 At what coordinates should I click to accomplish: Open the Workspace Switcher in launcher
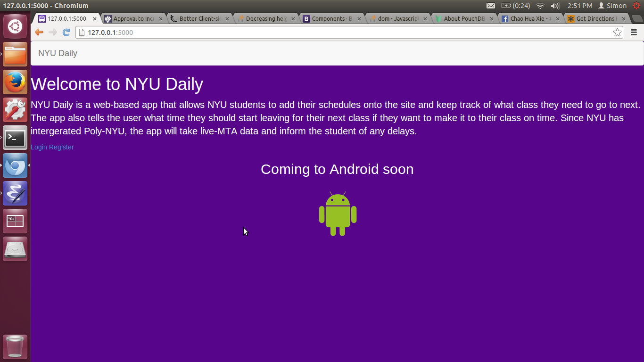15,222
